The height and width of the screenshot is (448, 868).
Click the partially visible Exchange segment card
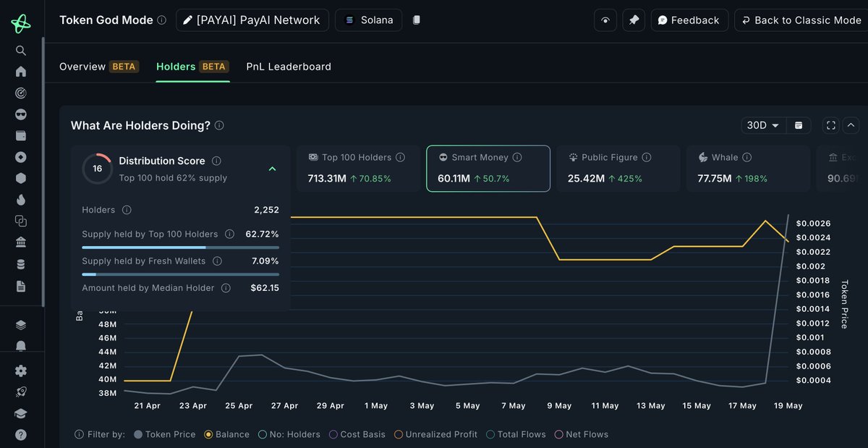coord(842,169)
